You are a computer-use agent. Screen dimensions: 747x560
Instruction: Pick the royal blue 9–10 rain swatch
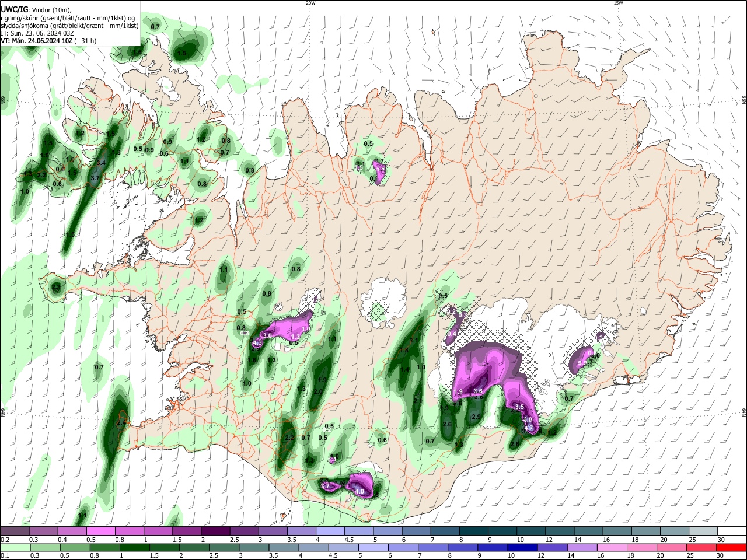[493, 547]
